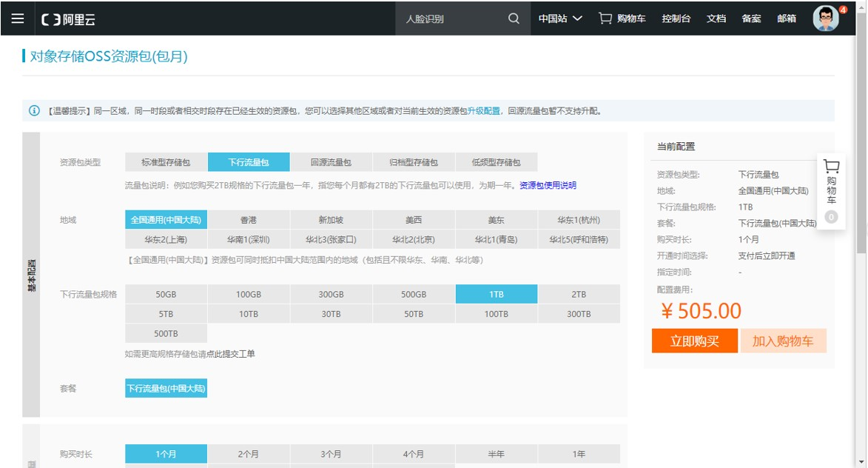Select 1TB traffic package size
The height and width of the screenshot is (468, 868).
496,294
